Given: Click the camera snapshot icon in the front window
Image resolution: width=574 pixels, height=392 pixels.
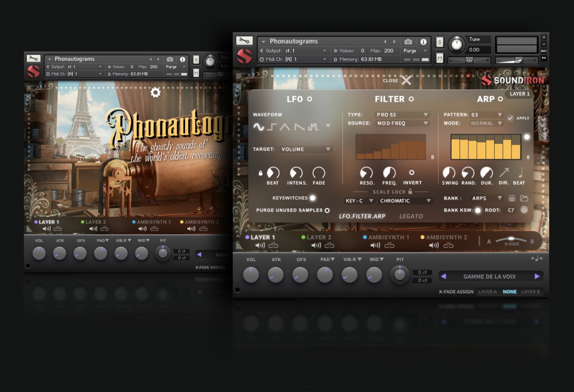Looking at the screenshot, I should pos(408,42).
